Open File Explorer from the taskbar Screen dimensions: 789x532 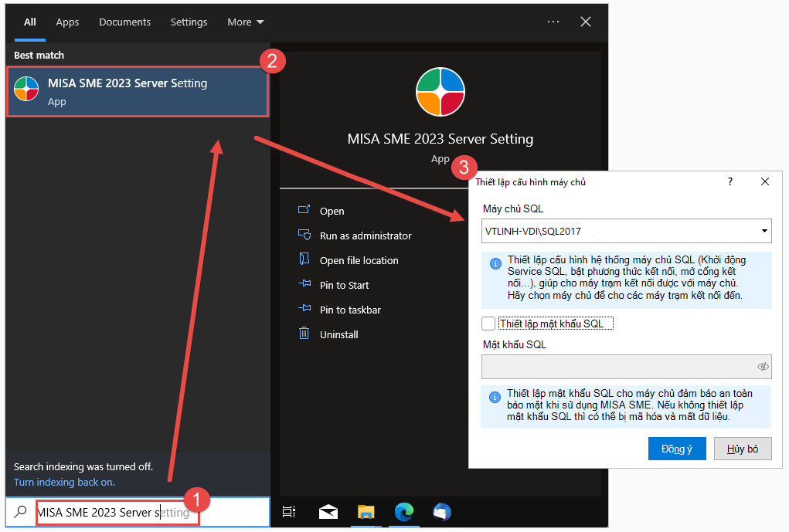[x=366, y=511]
